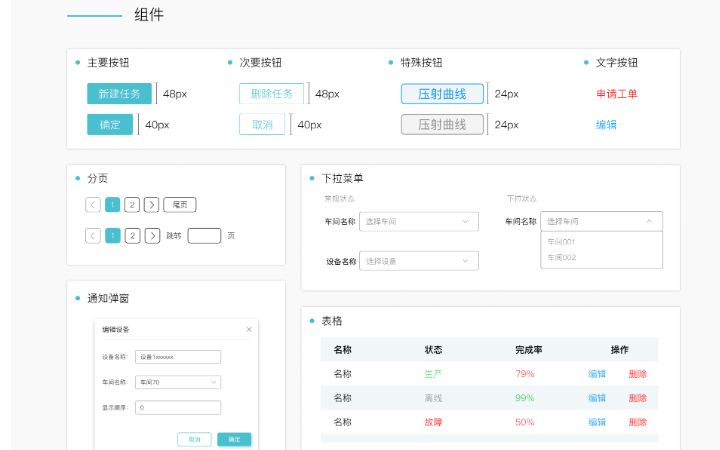Click the 设备名称 input in the 编辑设备 dialog
The height and width of the screenshot is (450, 720).
(x=178, y=357)
